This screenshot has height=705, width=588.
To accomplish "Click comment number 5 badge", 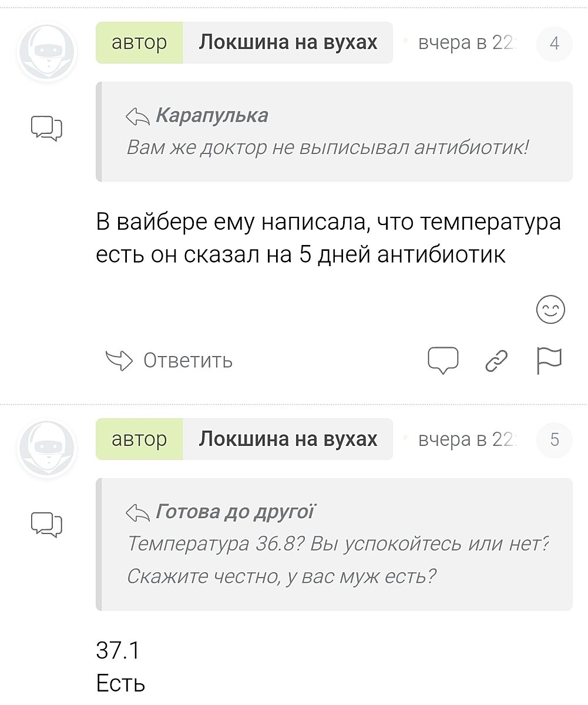I will [x=554, y=439].
